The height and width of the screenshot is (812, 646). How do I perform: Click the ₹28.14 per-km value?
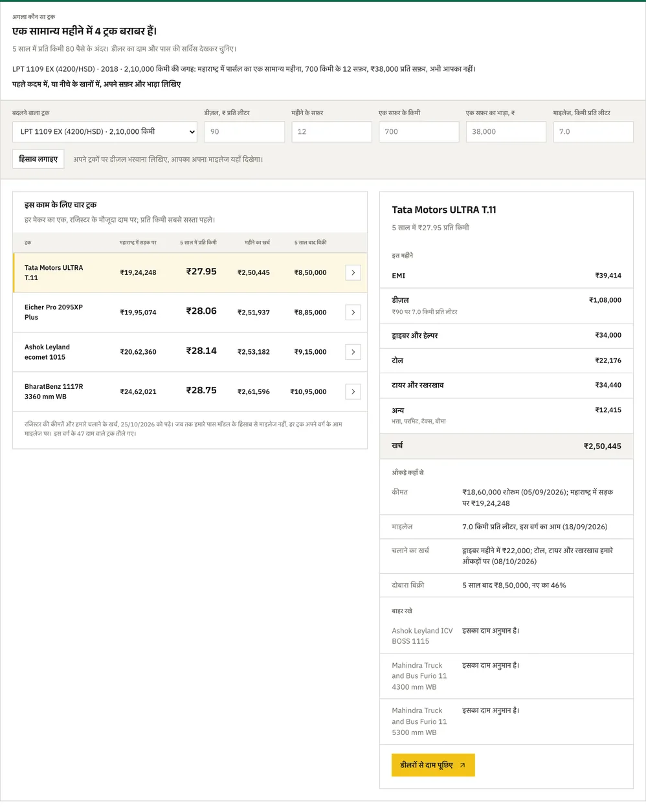point(201,351)
